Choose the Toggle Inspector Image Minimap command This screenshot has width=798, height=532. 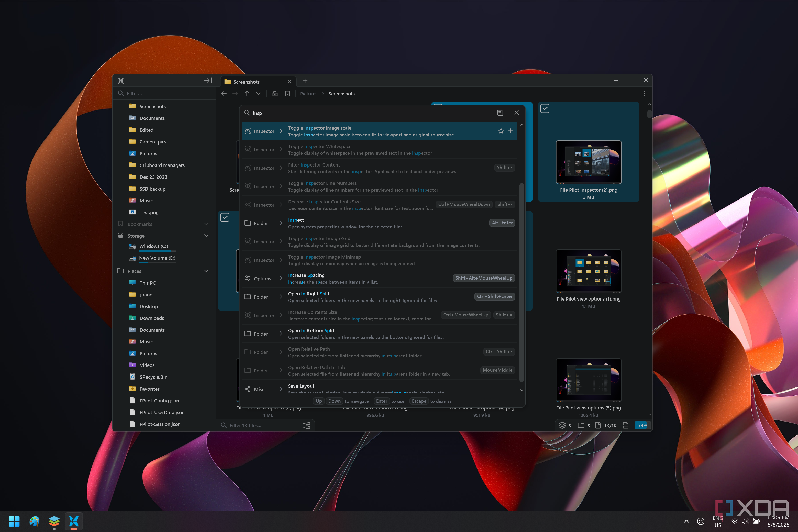(379, 260)
